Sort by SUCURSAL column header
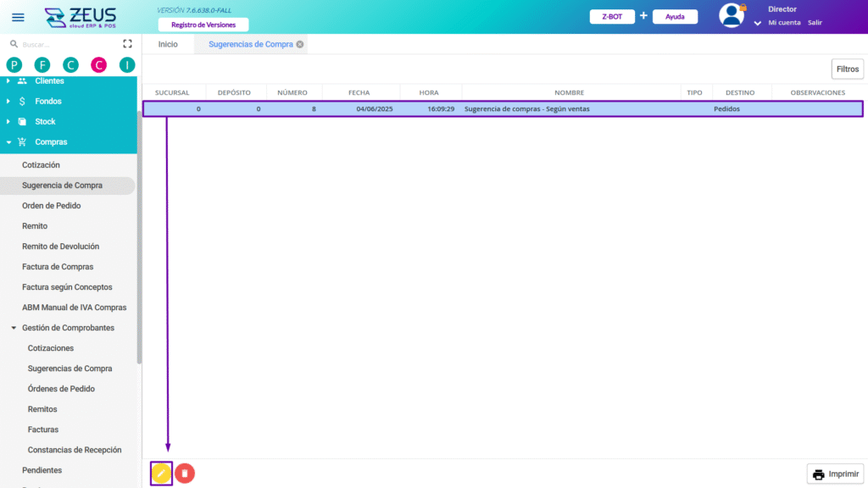Screen dimensions: 868x488 coord(172,93)
